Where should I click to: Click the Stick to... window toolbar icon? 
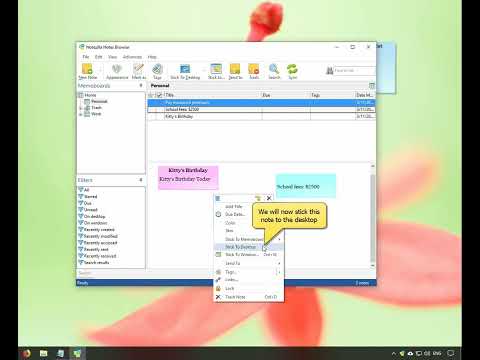(216, 71)
